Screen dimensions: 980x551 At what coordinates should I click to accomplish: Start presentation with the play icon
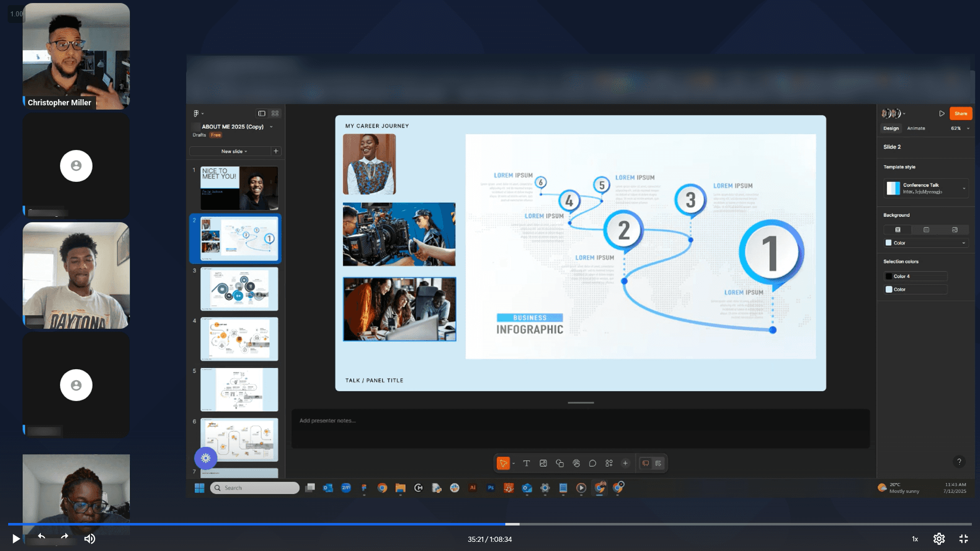pos(941,114)
